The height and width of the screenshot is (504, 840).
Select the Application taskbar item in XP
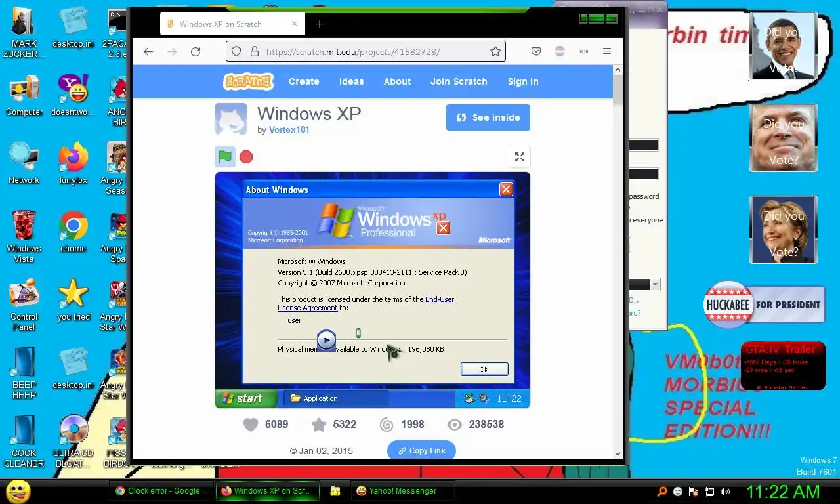pyautogui.click(x=336, y=398)
